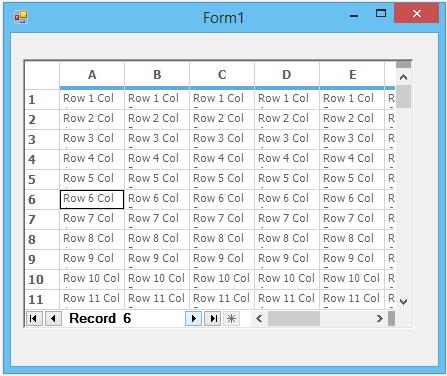This screenshot has height=376, width=447.
Task: Close the Form1 window
Action: coord(416,14)
